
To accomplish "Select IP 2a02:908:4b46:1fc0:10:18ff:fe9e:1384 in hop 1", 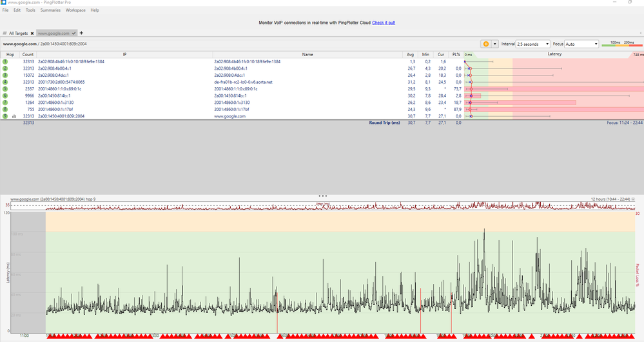I will click(x=71, y=62).
